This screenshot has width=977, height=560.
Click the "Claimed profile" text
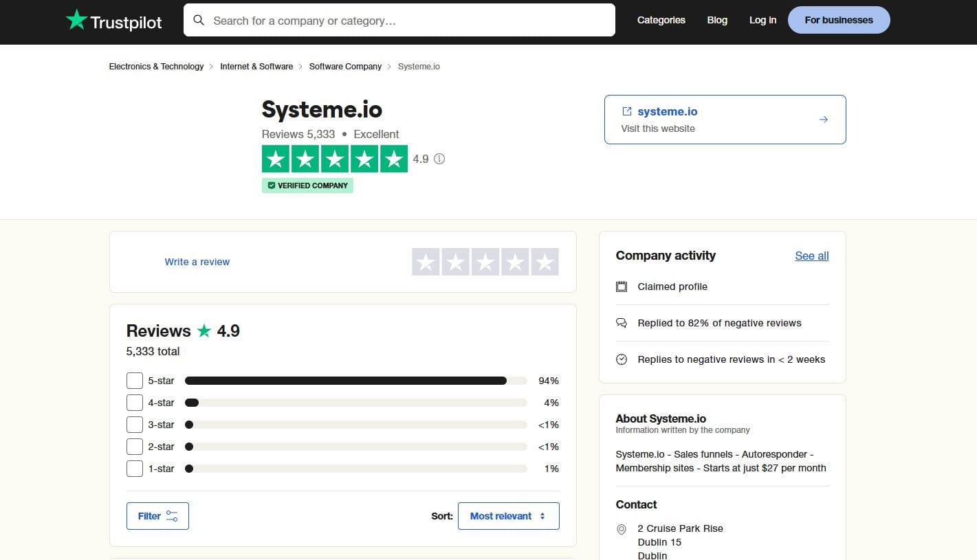click(x=672, y=287)
